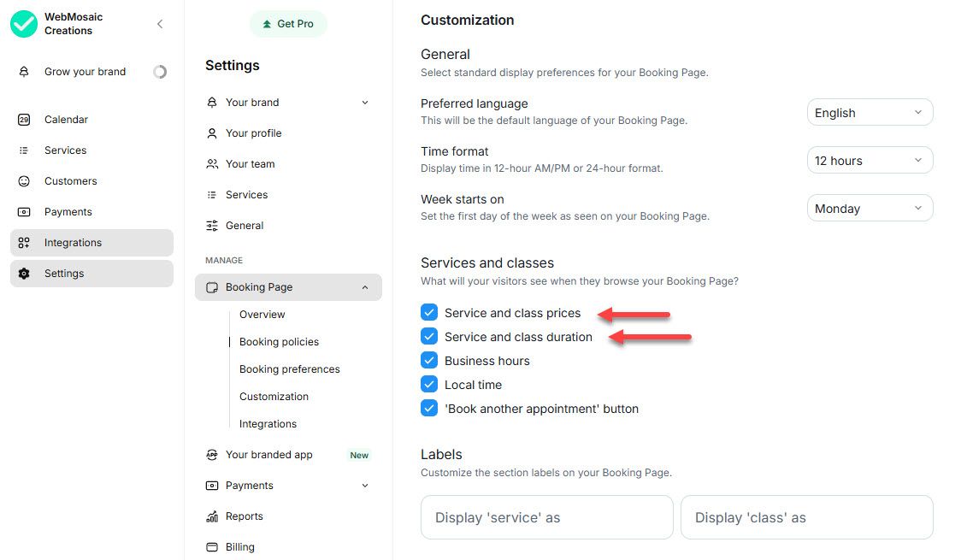Click the Reports chart icon
Image resolution: width=967 pixels, height=560 pixels.
pyautogui.click(x=212, y=516)
